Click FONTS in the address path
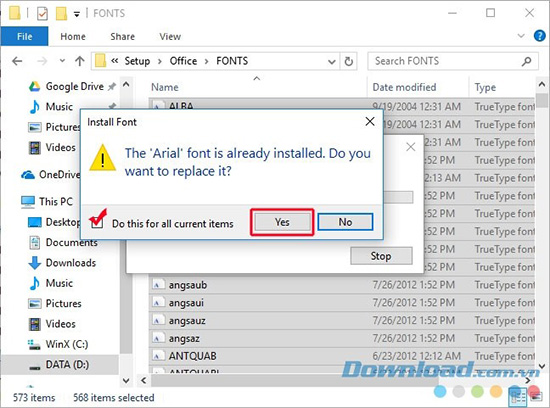550x408 pixels. click(x=232, y=61)
